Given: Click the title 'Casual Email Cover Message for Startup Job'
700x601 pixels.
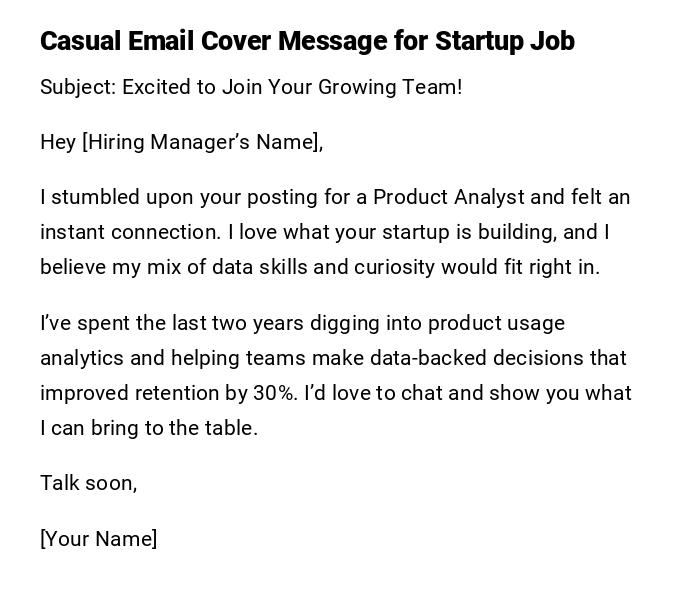Looking at the screenshot, I should [x=307, y=41].
